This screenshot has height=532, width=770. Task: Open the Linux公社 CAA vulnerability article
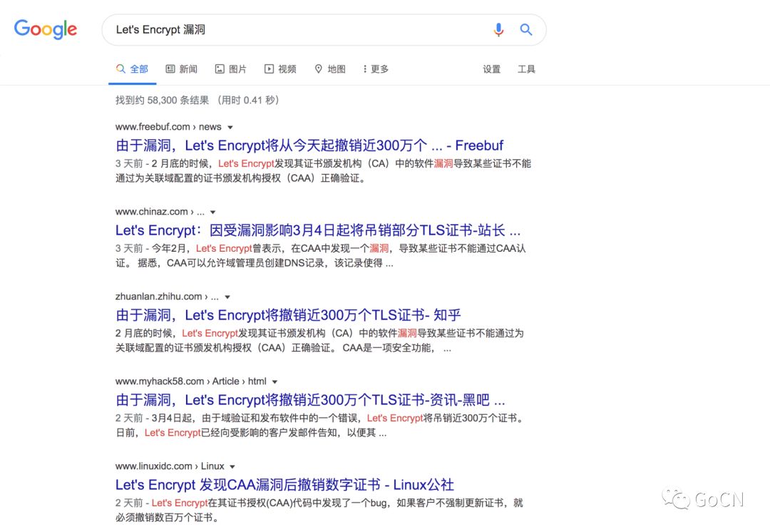pyautogui.click(x=284, y=485)
